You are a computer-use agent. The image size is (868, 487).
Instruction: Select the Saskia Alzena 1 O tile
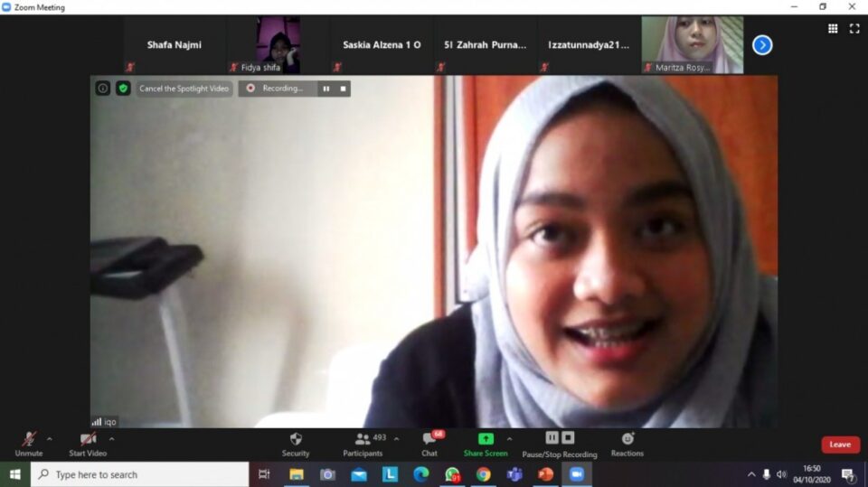(x=382, y=45)
